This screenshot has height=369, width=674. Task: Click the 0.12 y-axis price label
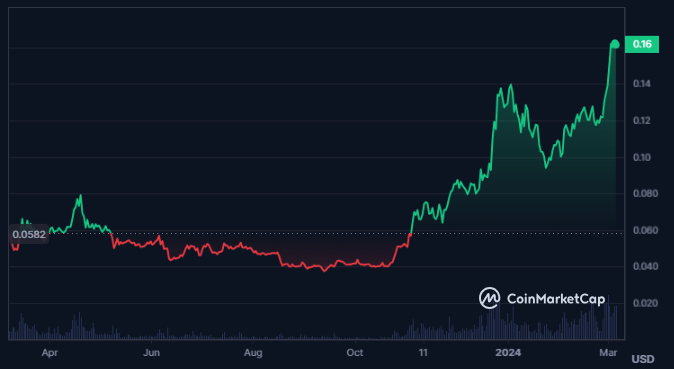tap(641, 120)
